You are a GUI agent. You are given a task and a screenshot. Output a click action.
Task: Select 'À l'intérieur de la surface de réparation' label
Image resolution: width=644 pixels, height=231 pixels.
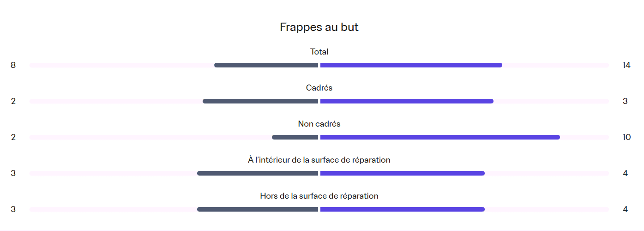click(x=319, y=160)
